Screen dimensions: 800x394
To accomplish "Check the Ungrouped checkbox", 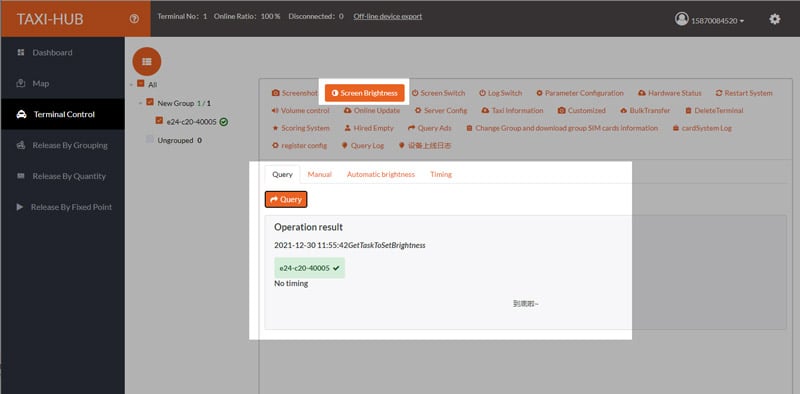I will coord(149,139).
